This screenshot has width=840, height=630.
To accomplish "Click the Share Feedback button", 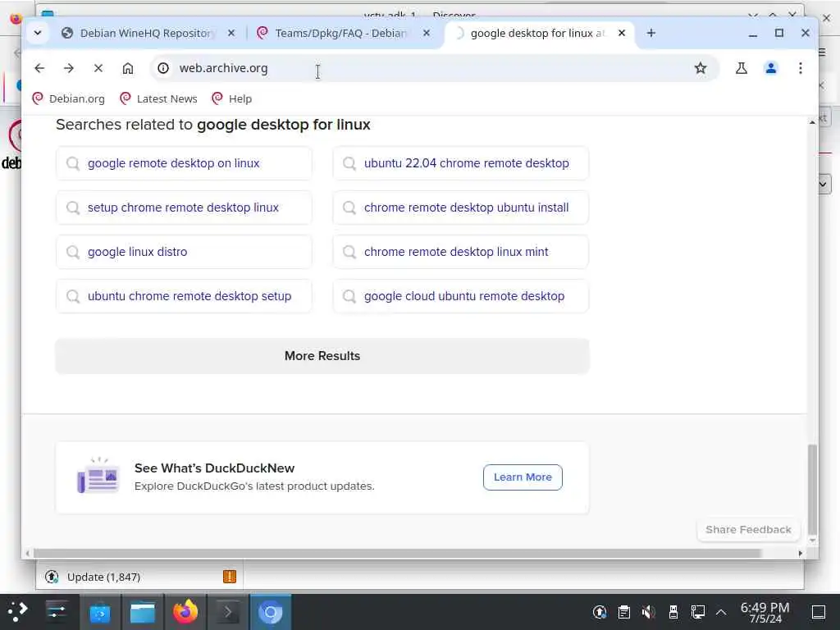I will [748, 530].
